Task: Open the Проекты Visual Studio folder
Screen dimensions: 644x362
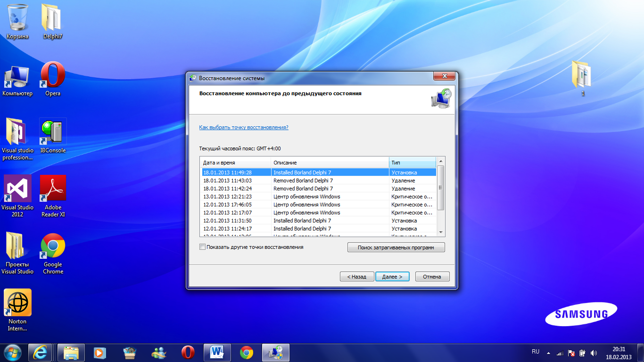Action: click(x=17, y=254)
